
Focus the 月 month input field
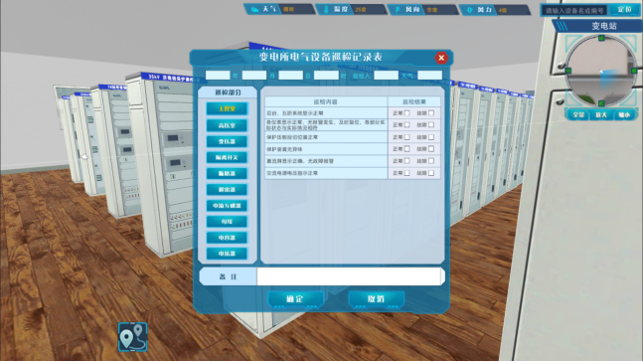(254, 76)
